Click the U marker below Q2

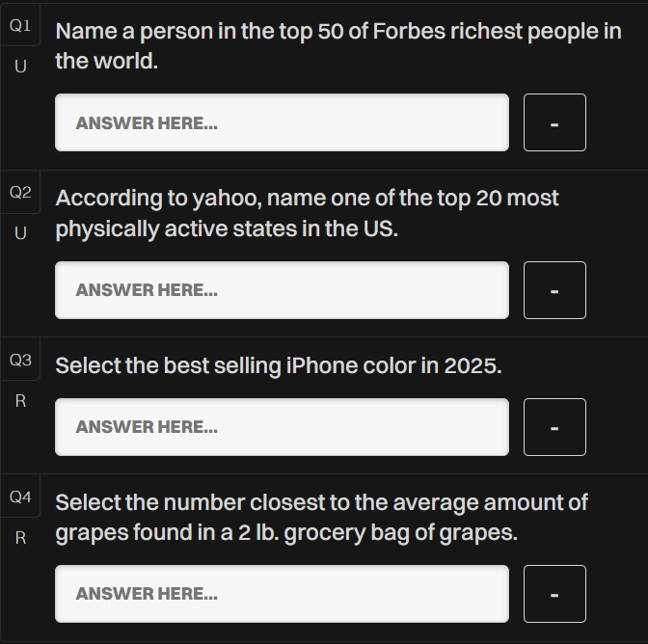[x=20, y=233]
